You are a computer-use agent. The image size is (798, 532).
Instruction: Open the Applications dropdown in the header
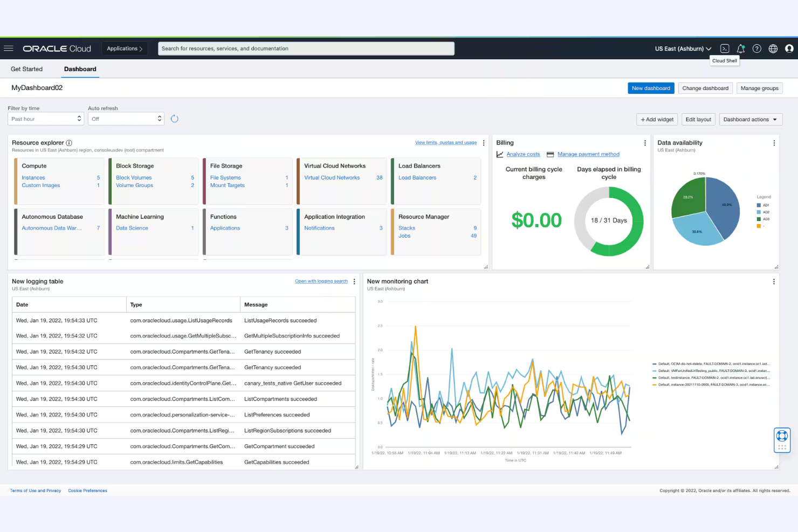coord(125,49)
